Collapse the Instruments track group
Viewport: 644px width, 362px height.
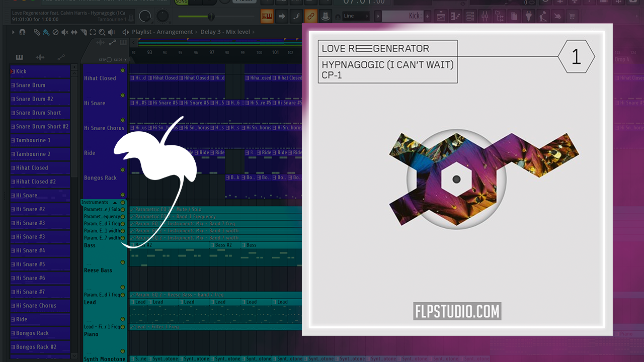(x=114, y=203)
